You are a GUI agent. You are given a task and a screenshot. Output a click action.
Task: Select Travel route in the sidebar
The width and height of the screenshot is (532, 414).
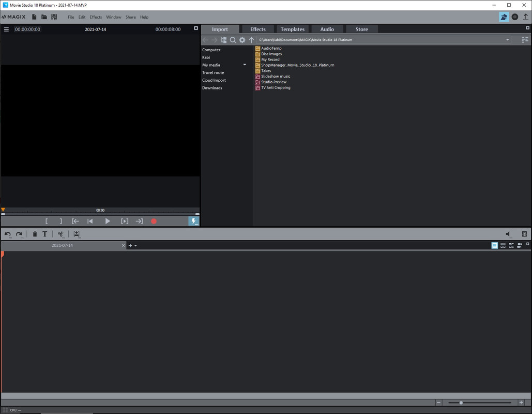coord(213,72)
